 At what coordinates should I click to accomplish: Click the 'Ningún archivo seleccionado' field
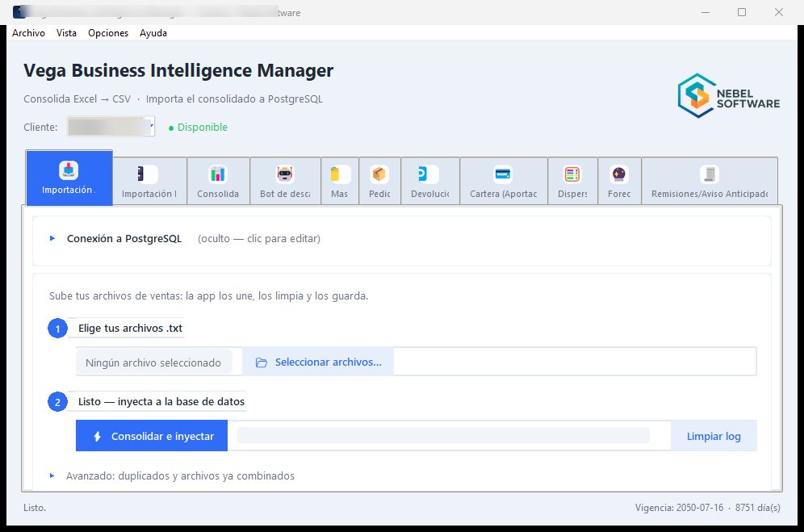[153, 362]
